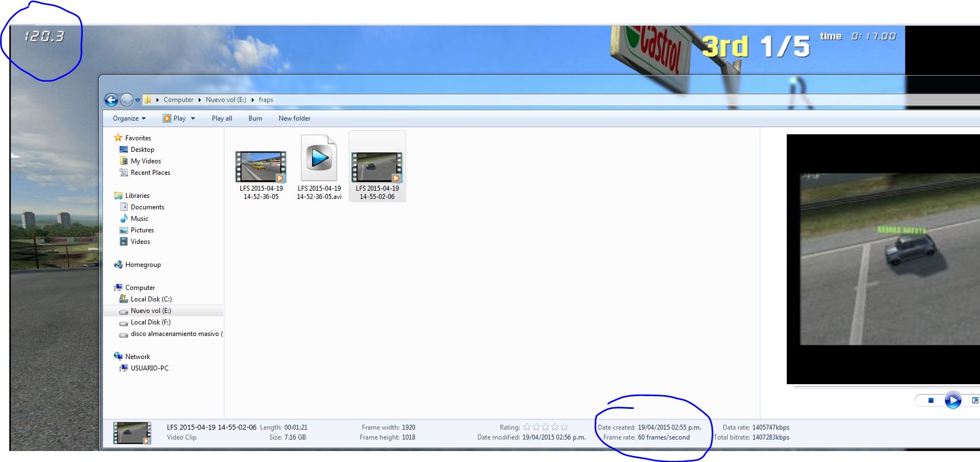Click the file name in details pane

[211, 427]
